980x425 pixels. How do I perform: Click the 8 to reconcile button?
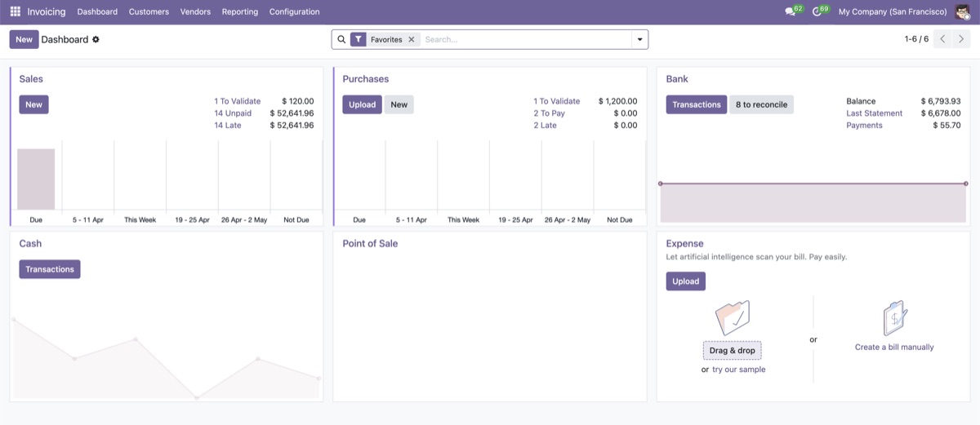coord(761,104)
